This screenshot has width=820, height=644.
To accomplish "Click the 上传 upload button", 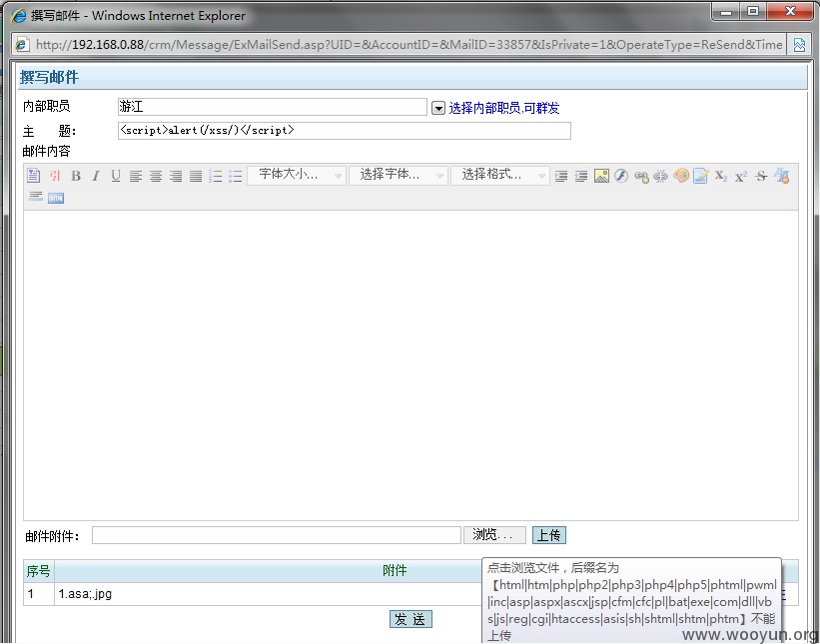I will 549,535.
